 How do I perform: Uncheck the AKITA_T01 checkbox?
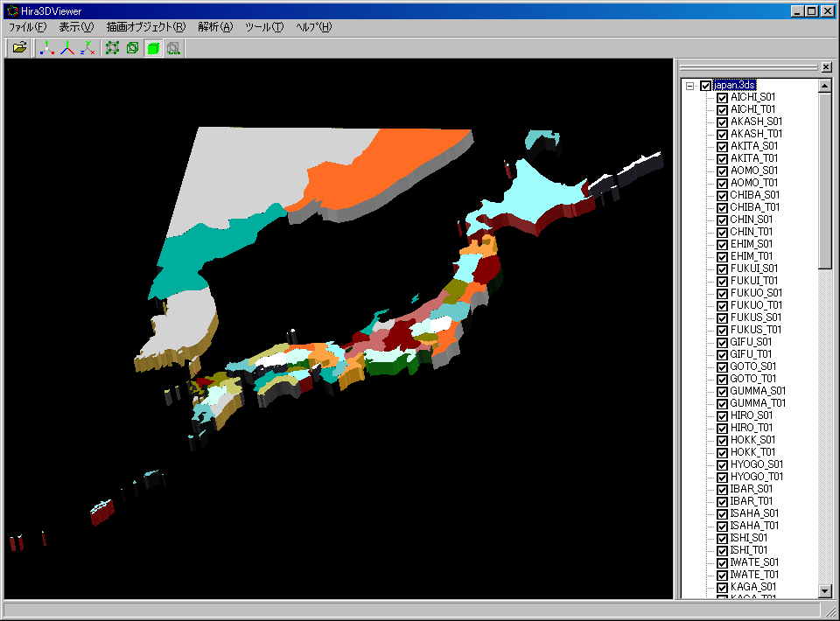[722, 158]
